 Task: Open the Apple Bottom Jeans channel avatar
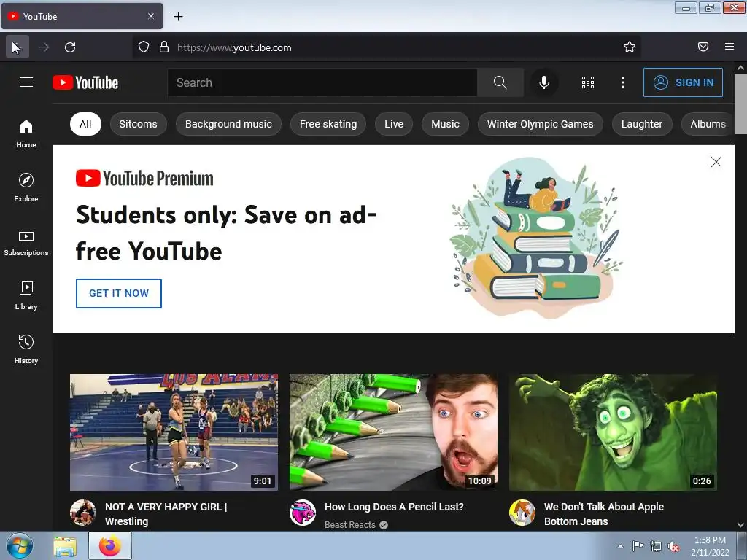522,513
